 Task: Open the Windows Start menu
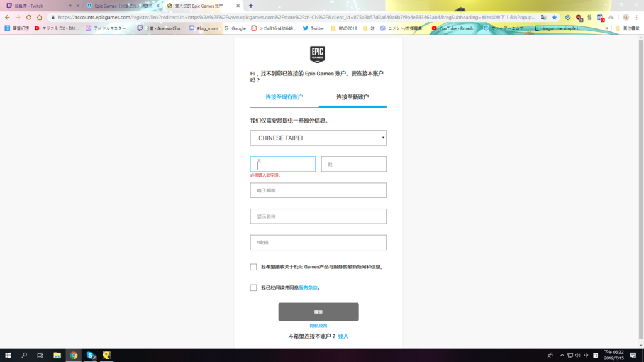tap(8, 356)
